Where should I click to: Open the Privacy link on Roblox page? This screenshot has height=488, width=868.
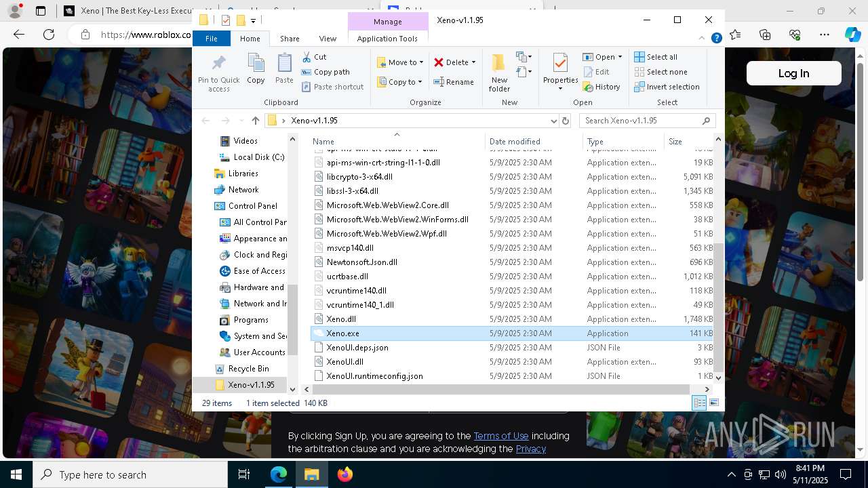(531, 449)
